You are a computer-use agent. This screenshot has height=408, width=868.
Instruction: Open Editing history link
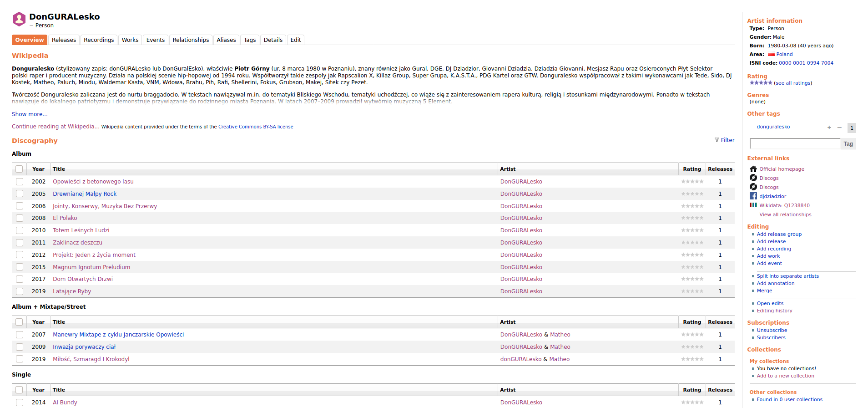tap(774, 311)
